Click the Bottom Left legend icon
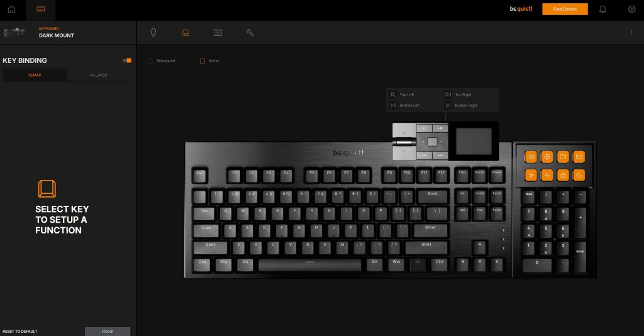The image size is (644, 336). pos(393,106)
